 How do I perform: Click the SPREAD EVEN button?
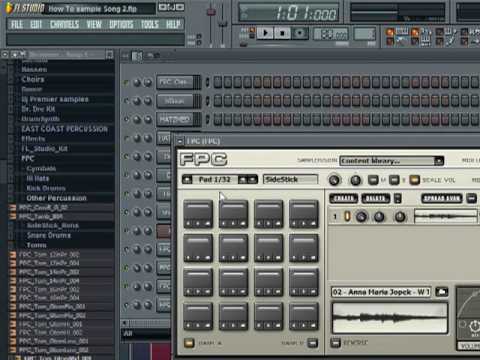coord(442,199)
